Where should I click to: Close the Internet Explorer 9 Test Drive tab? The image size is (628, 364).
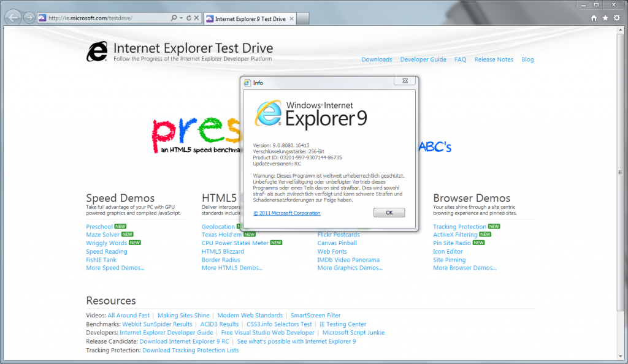(x=291, y=19)
